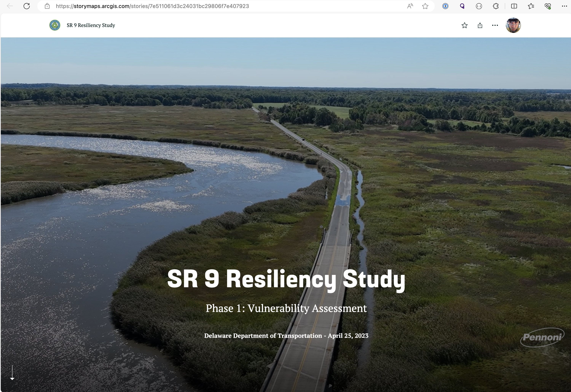Add the current page to browser favorites

coord(425,6)
